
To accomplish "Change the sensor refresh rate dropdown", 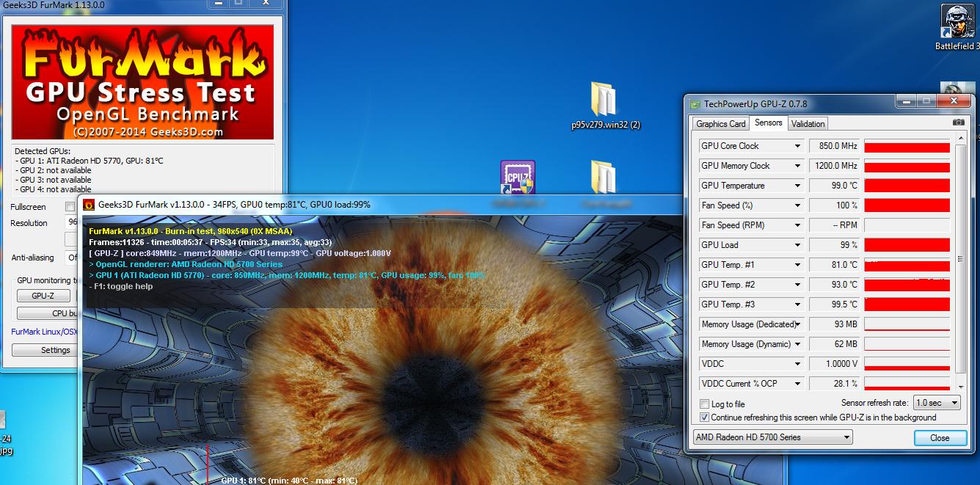I will (x=937, y=403).
